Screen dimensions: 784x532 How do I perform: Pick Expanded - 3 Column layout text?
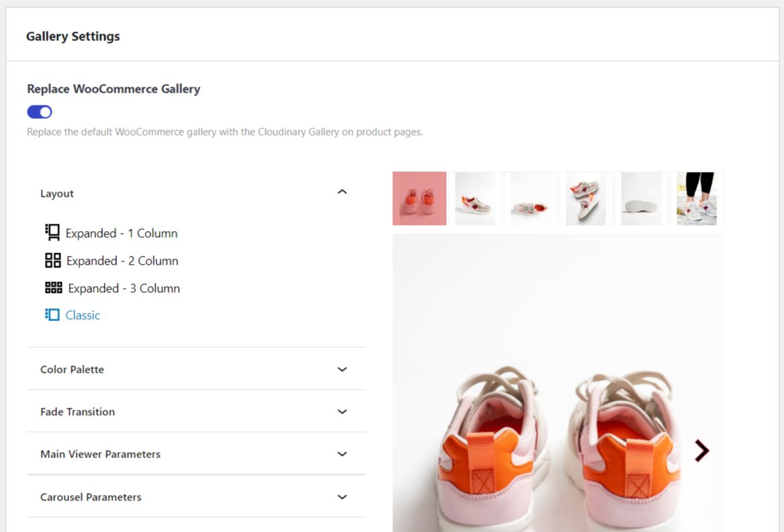124,288
